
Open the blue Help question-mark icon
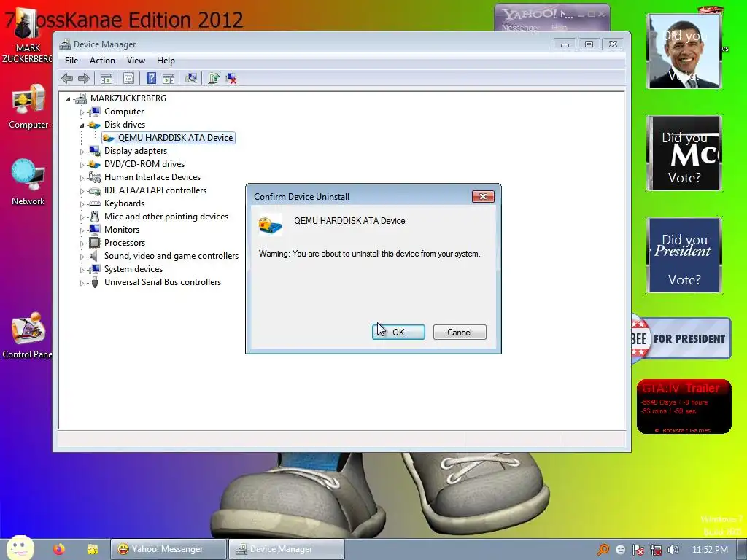[151, 78]
